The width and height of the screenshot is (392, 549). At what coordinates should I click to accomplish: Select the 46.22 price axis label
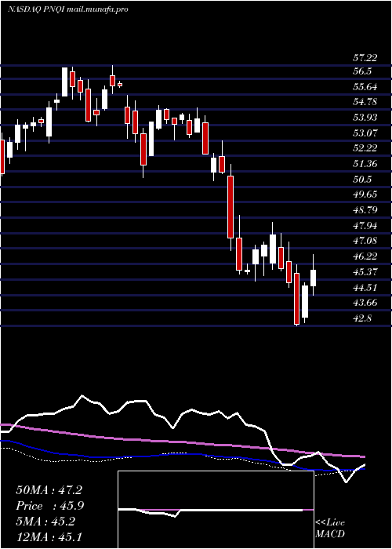pyautogui.click(x=365, y=256)
